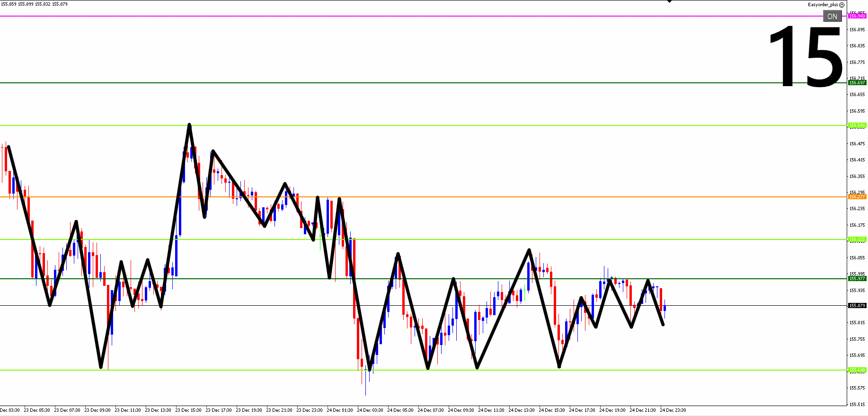Image resolution: width=868 pixels, height=416 pixels.
Task: Click the 23 Dec 13:30 time label
Action: pyautogui.click(x=158, y=410)
